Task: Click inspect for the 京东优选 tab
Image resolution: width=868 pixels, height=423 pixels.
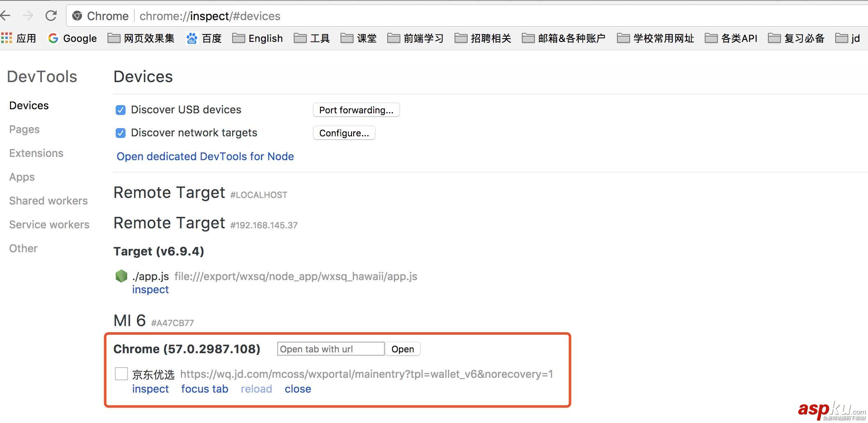Action: 151,389
